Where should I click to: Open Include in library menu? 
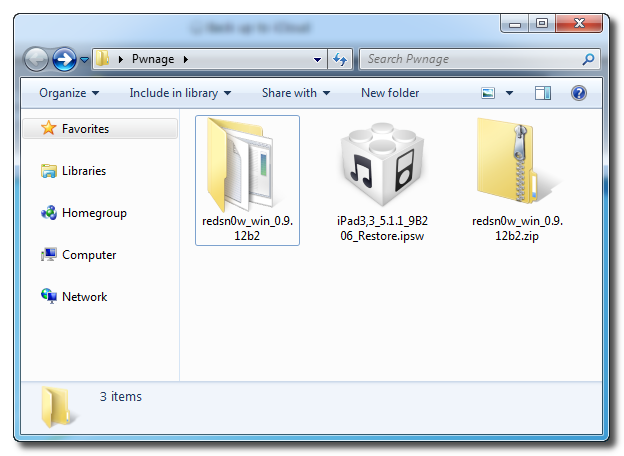coord(180,93)
